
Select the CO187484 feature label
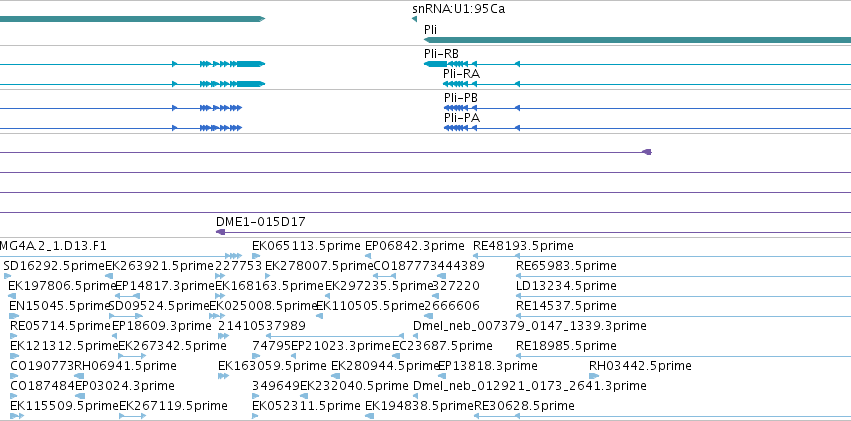42,386
